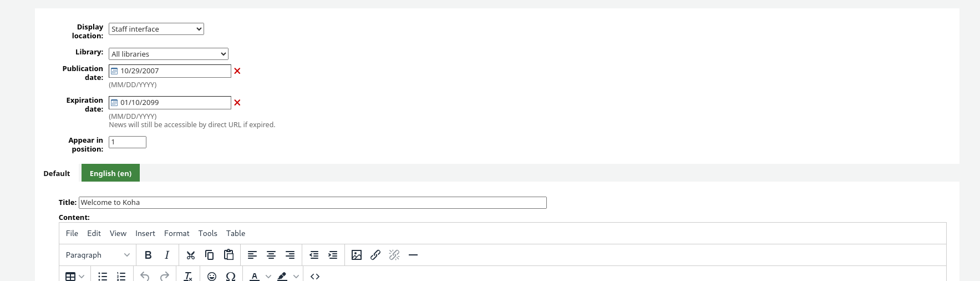The width and height of the screenshot is (980, 281).
Task: Select the Default language tab
Action: click(x=57, y=173)
